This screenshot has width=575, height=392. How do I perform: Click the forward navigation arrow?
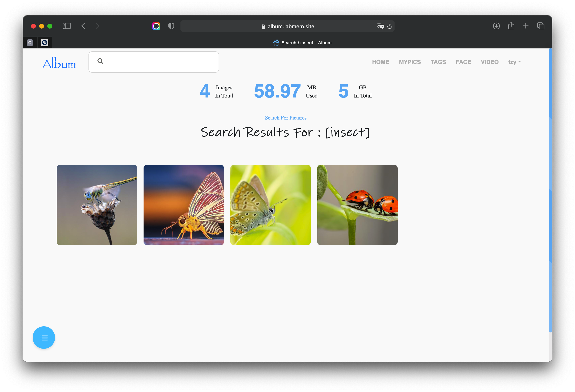(97, 26)
